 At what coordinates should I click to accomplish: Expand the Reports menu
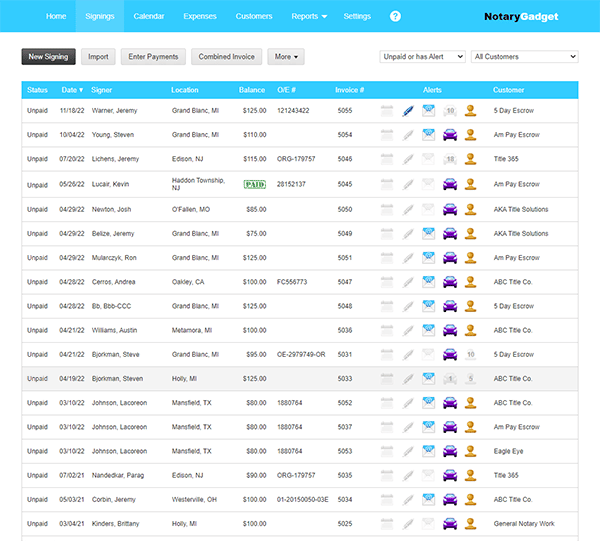tap(309, 16)
